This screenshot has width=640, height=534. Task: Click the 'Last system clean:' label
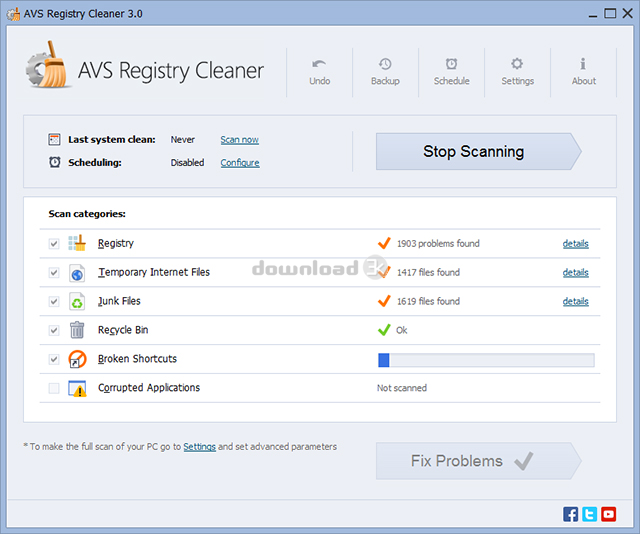pos(111,140)
